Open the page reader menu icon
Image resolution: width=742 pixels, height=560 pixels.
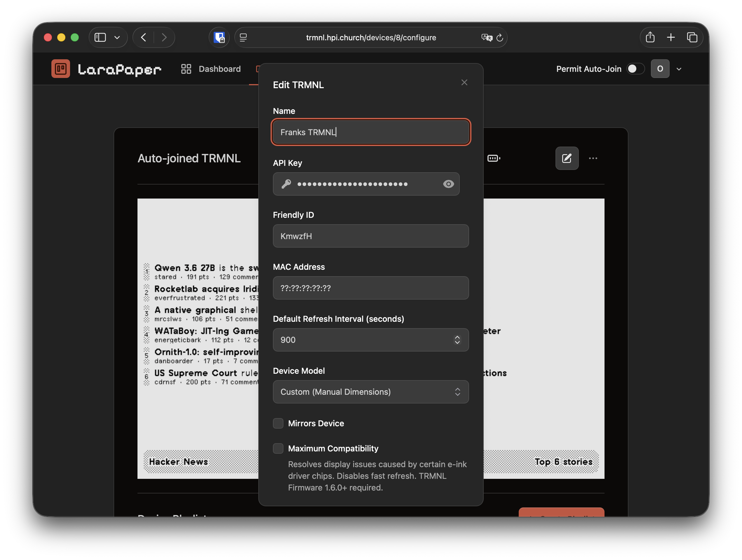[243, 38]
